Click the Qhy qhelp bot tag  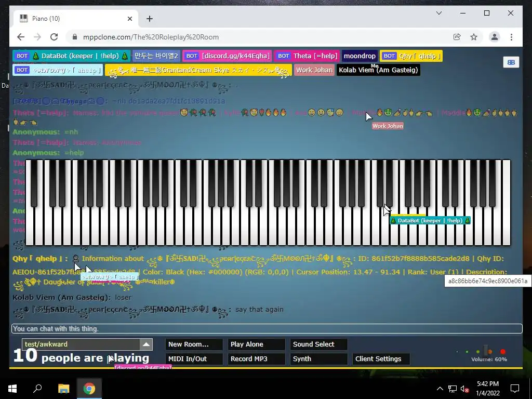click(411, 56)
